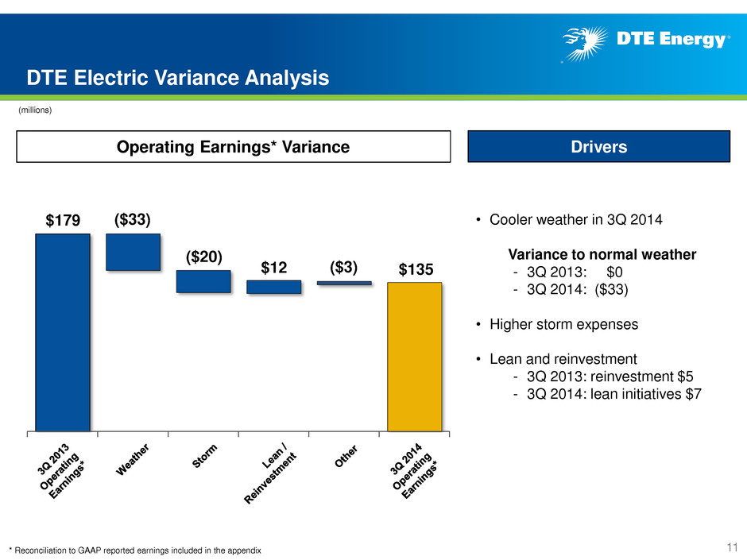Click the $135 data label
Screen dimensions: 747x560
416,269
